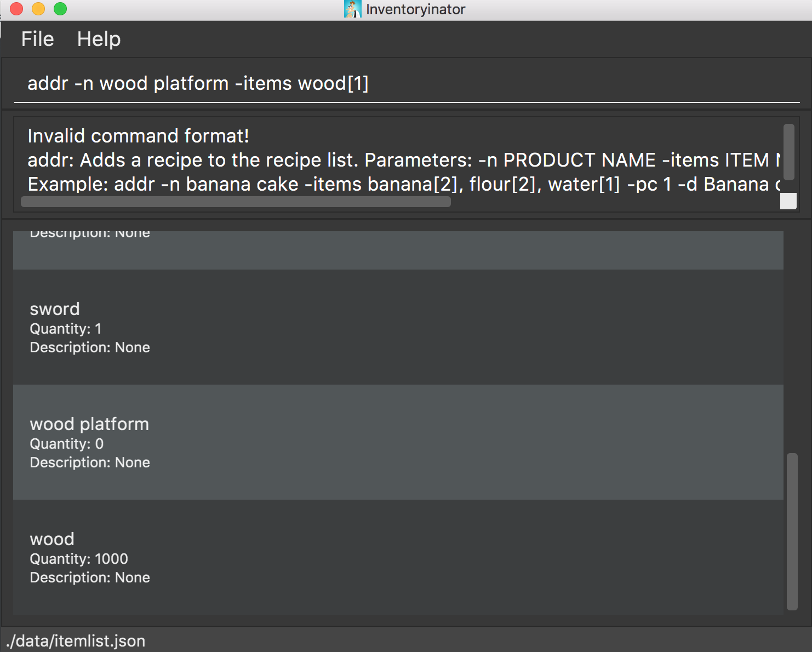This screenshot has height=652, width=812.
Task: Open the Help menu
Action: (x=99, y=39)
